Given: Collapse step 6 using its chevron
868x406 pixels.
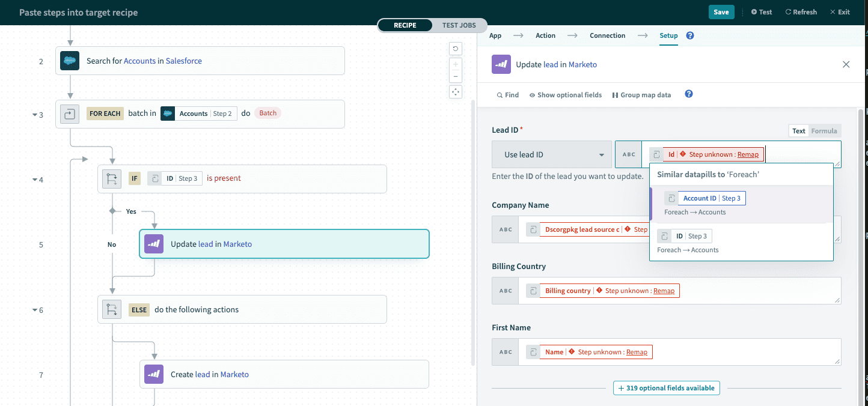Looking at the screenshot, I should (35, 310).
